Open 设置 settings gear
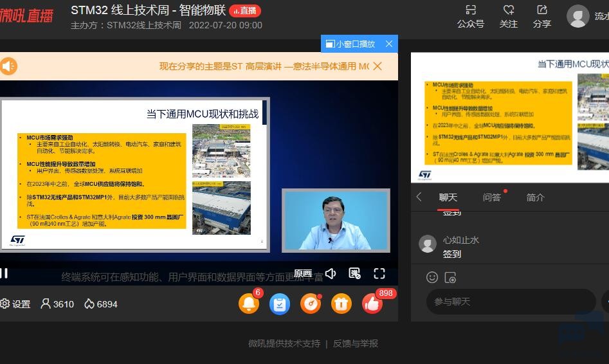 15,304
